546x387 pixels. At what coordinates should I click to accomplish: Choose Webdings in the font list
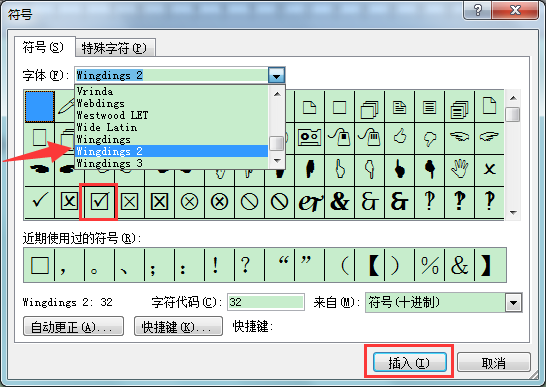click(172, 103)
